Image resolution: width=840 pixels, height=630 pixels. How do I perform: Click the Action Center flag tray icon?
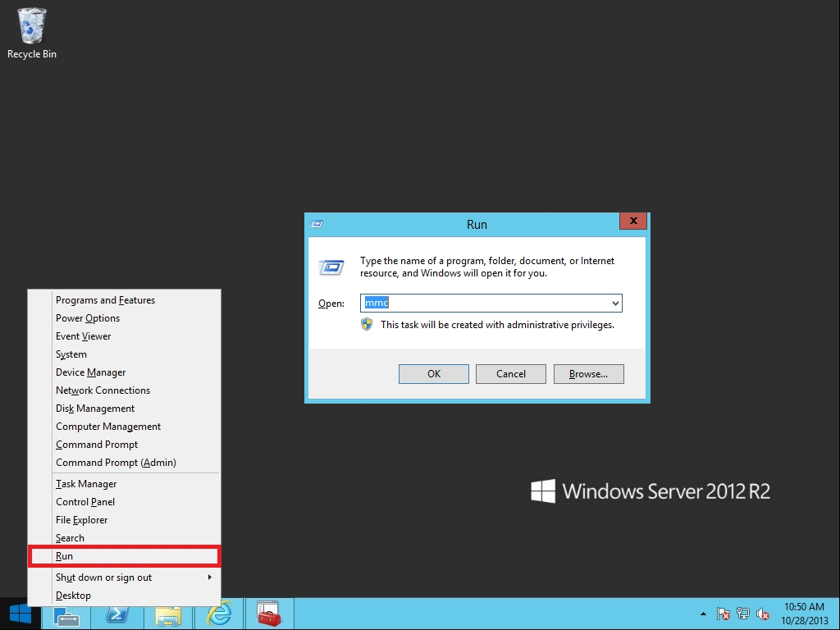[724, 614]
